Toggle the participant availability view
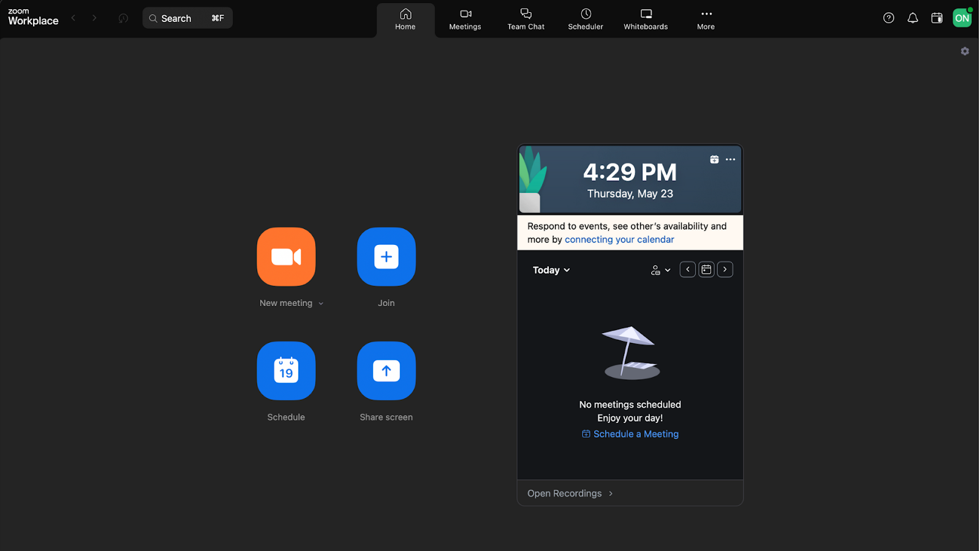 click(660, 269)
